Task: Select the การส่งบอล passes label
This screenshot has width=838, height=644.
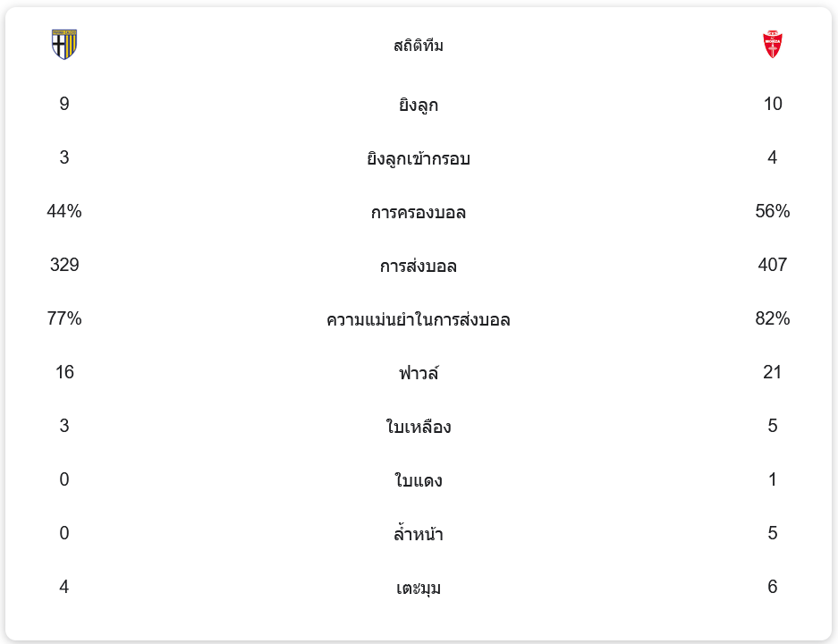Action: [419, 267]
